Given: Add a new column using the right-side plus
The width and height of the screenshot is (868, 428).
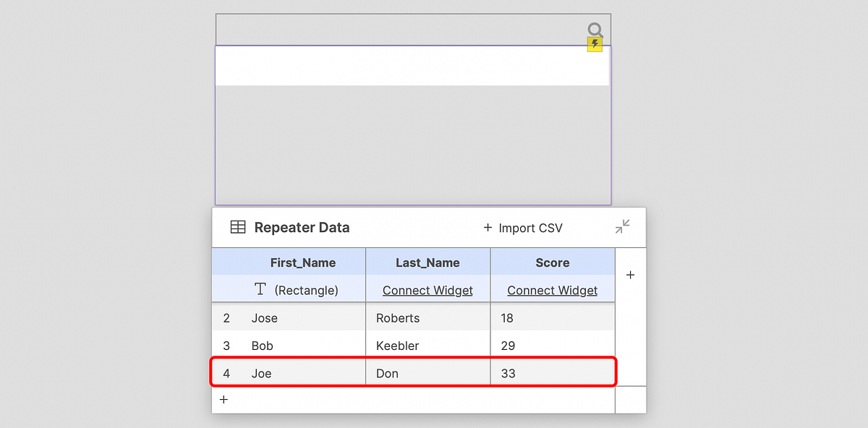Looking at the screenshot, I should [x=630, y=275].
